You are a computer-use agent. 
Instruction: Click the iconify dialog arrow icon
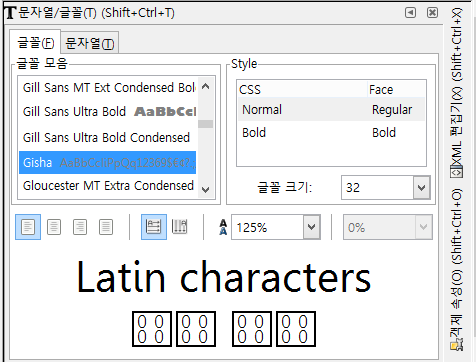pyautogui.click(x=410, y=13)
